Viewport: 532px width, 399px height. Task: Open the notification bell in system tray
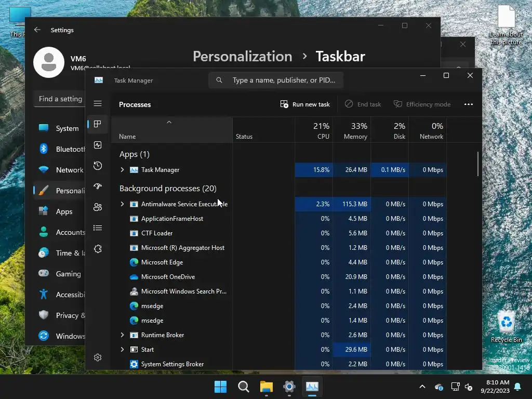(x=518, y=387)
